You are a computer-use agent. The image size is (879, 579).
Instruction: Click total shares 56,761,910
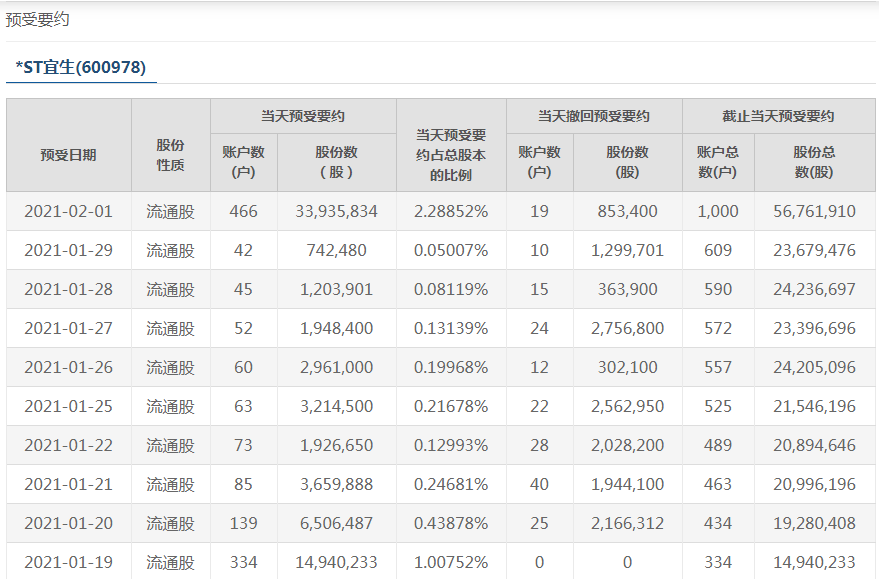click(814, 211)
